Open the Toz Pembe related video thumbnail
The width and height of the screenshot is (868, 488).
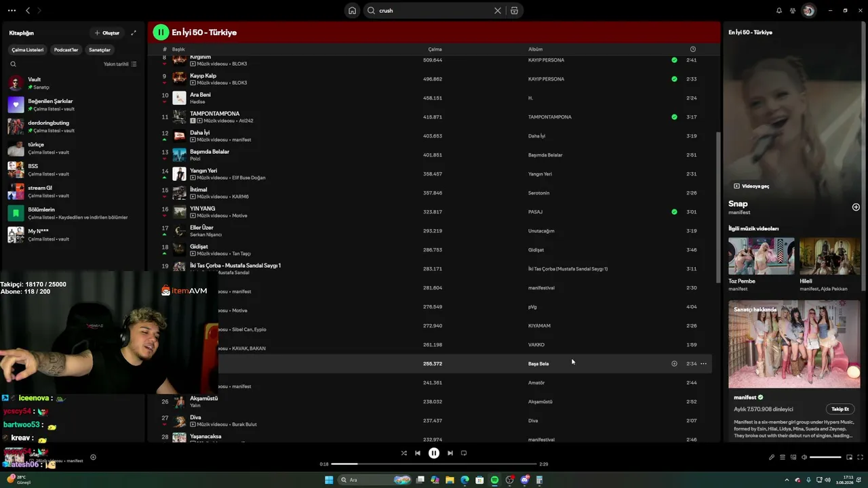click(762, 256)
